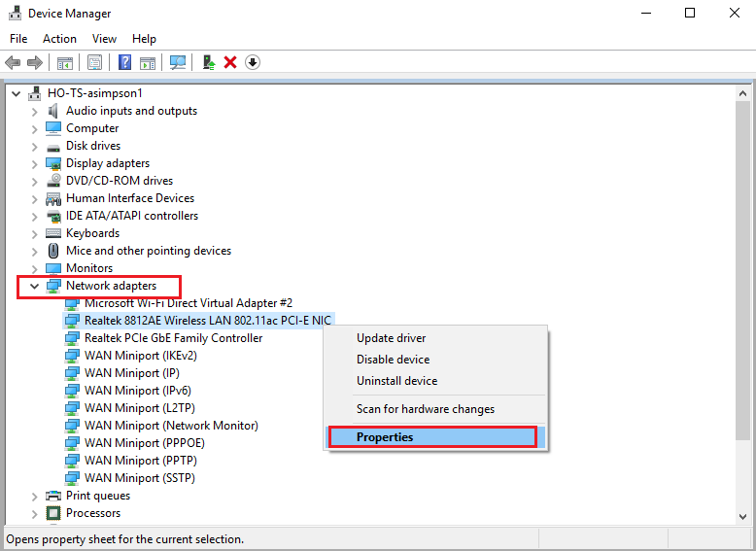Click the Mice and other pointing devices icon
The height and width of the screenshot is (551, 756).
[53, 251]
